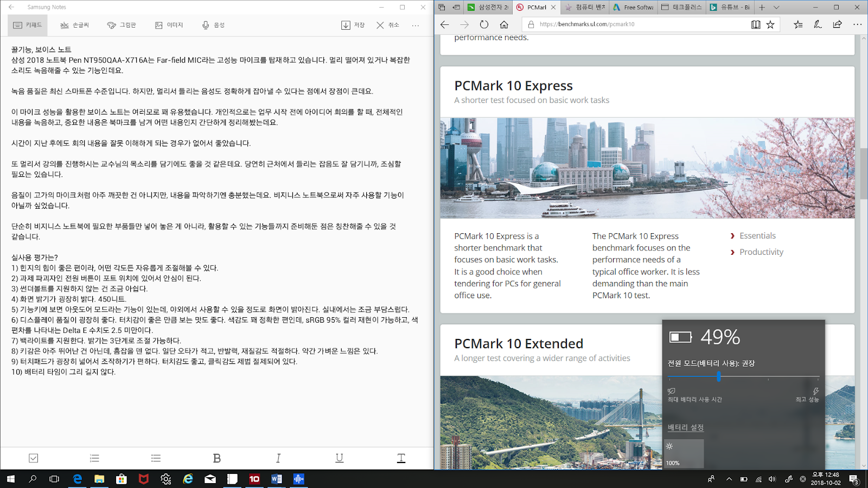Open the voice recorder app on taskbar

click(298, 479)
